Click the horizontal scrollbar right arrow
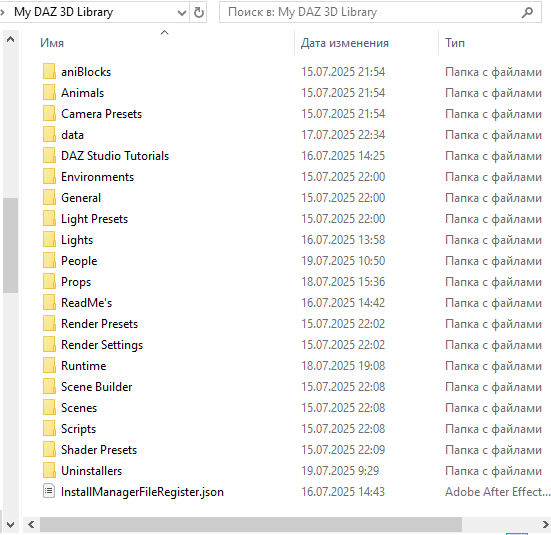Viewport: 551px width, 535px height. pos(545,525)
